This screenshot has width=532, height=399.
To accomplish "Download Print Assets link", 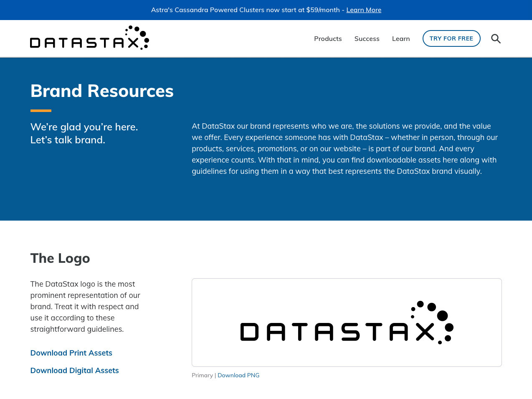I will click(71, 353).
